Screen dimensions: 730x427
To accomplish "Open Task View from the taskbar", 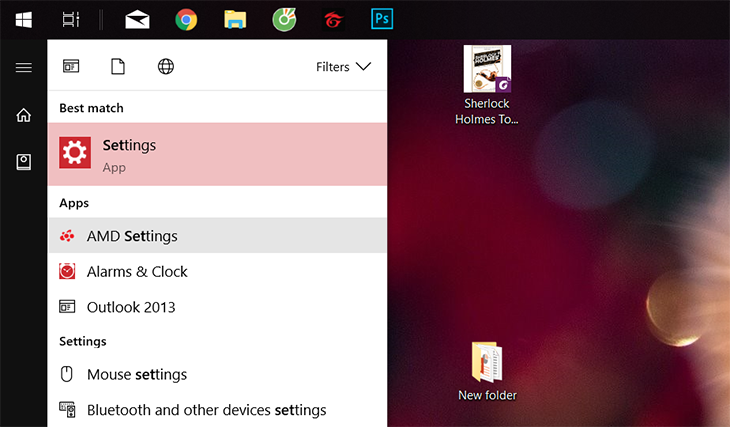I will coord(71,20).
